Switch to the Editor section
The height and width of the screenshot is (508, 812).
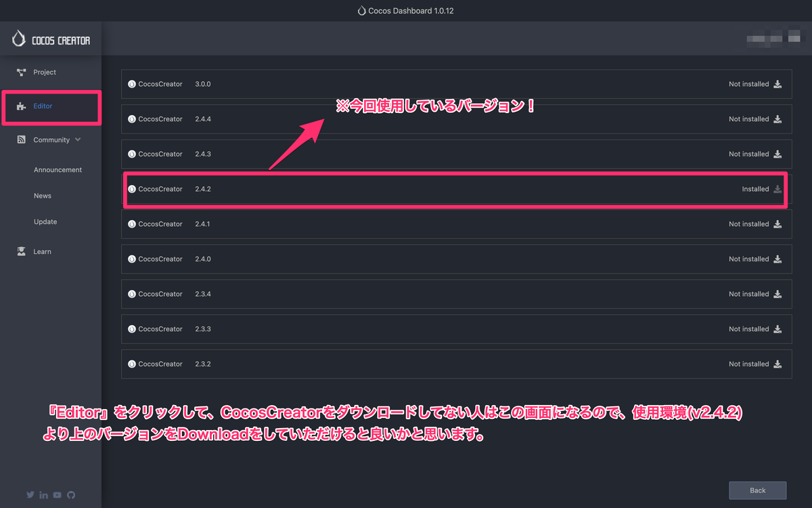pos(42,106)
